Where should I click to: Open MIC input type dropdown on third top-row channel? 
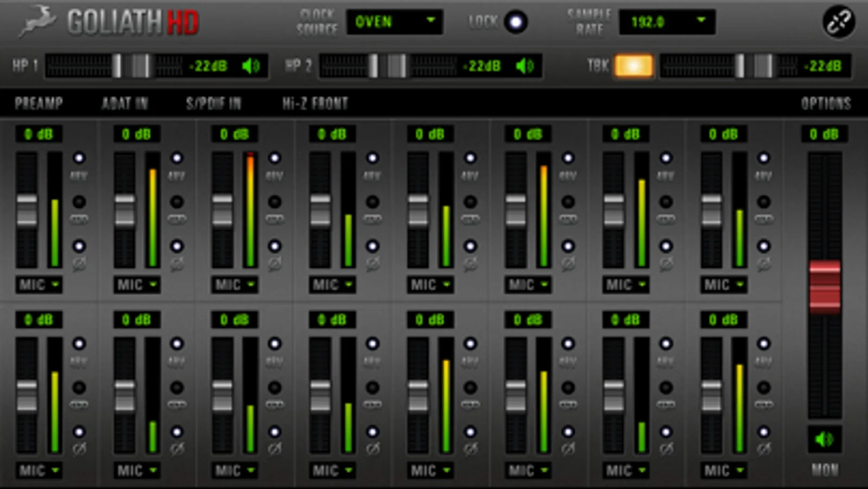[x=235, y=285]
